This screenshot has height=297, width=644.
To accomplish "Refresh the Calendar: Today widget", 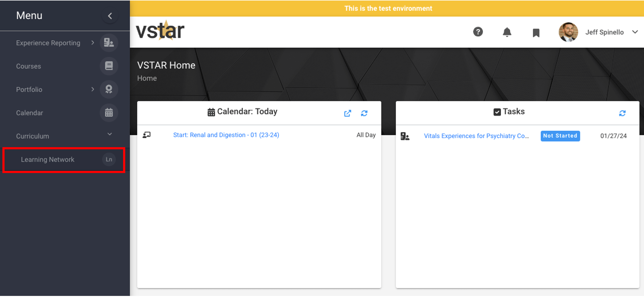I will (364, 113).
